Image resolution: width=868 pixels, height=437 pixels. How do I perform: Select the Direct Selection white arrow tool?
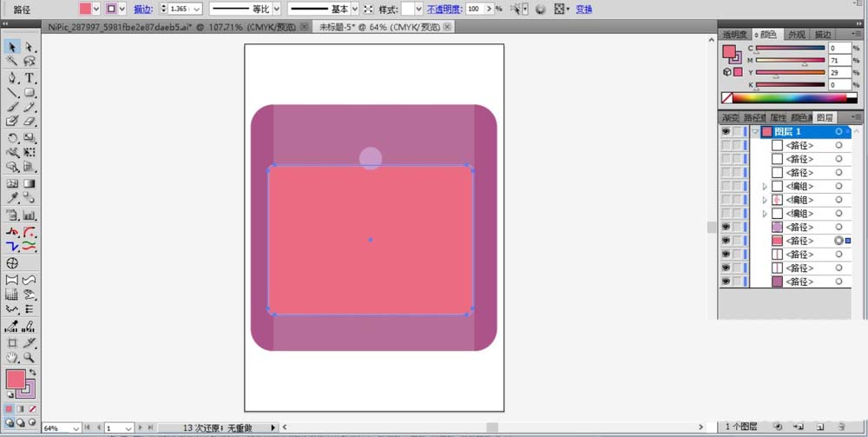[30, 46]
